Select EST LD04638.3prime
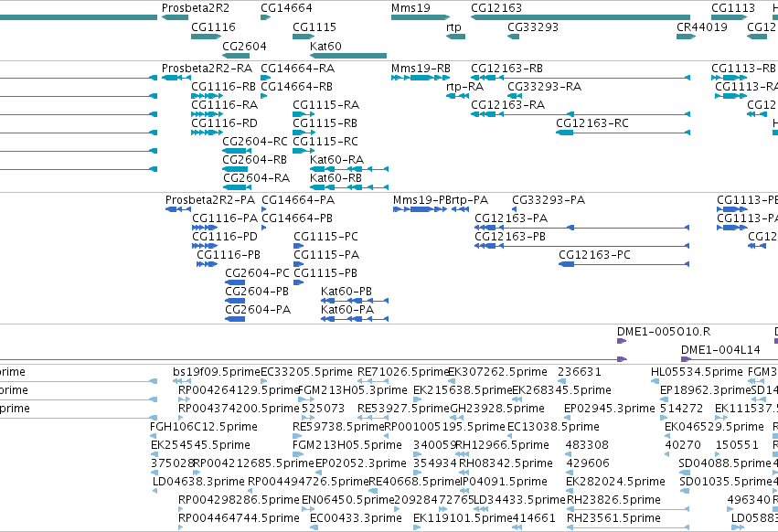The height and width of the screenshot is (532, 778). 198,483
